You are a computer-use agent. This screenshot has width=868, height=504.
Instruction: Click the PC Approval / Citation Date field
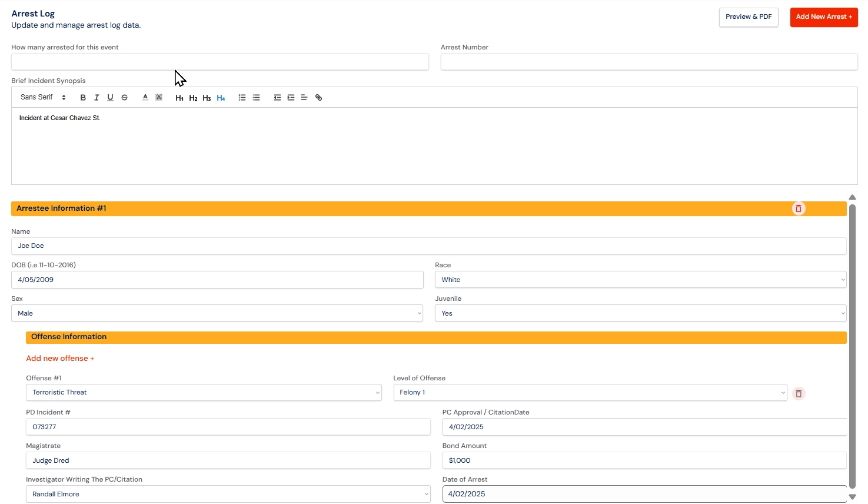644,427
